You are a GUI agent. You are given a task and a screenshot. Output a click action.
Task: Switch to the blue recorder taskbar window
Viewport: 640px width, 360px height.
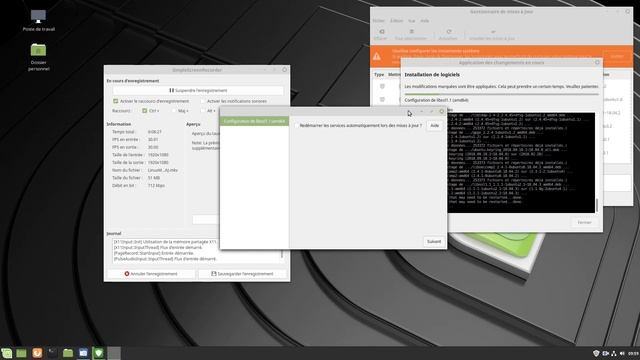[83, 353]
